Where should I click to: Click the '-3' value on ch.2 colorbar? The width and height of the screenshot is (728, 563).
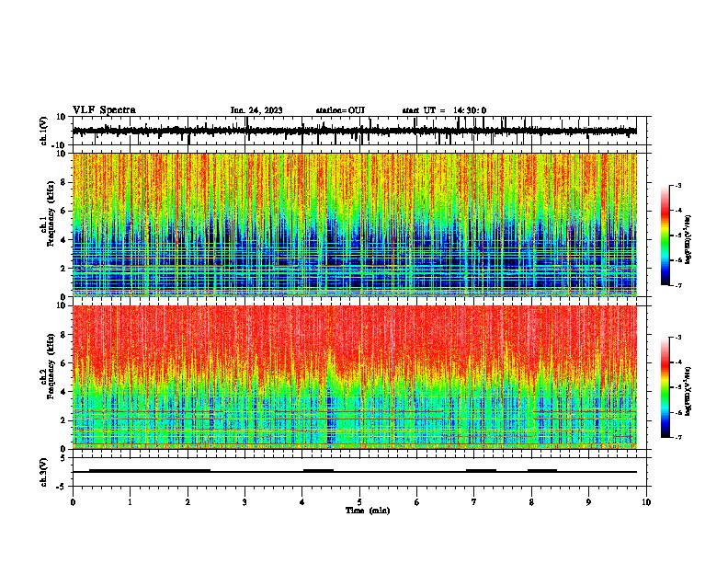pos(678,338)
